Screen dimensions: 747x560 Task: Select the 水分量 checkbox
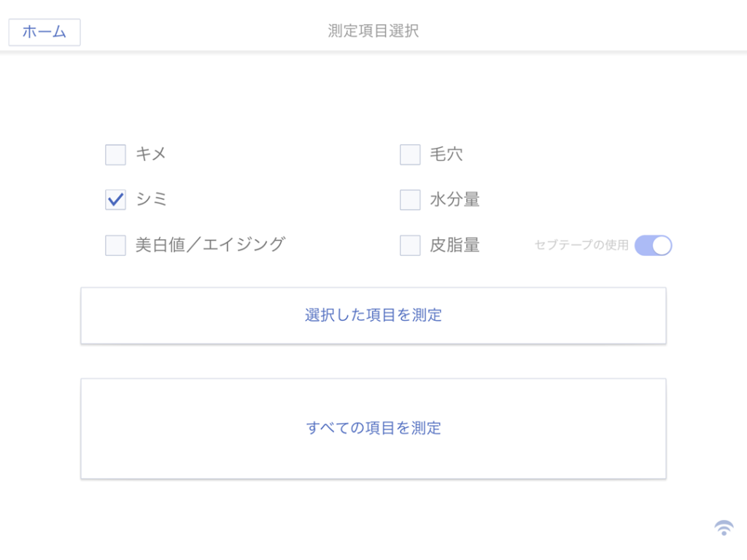410,199
